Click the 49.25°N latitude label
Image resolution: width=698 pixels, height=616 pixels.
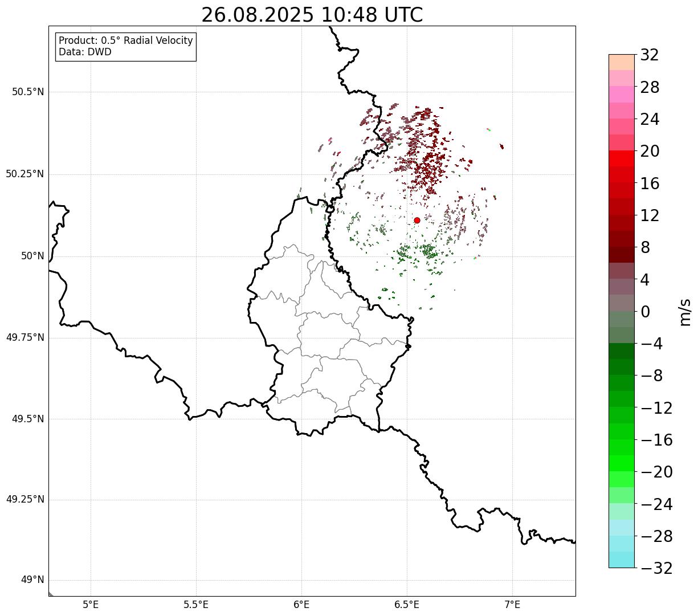click(x=25, y=499)
